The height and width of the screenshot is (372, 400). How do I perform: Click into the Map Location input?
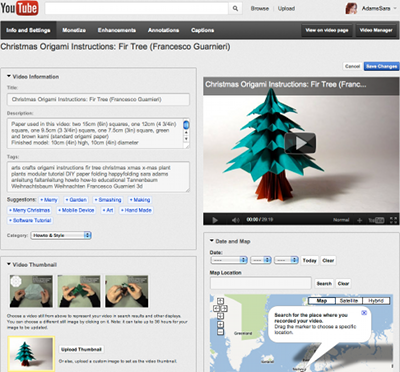pyautogui.click(x=261, y=283)
